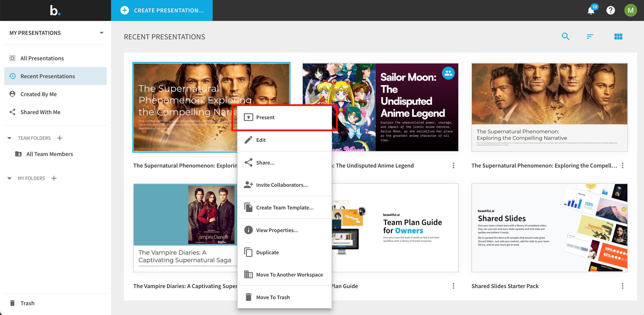Open All Presentations in sidebar
The image size is (644, 315).
pos(56,58)
